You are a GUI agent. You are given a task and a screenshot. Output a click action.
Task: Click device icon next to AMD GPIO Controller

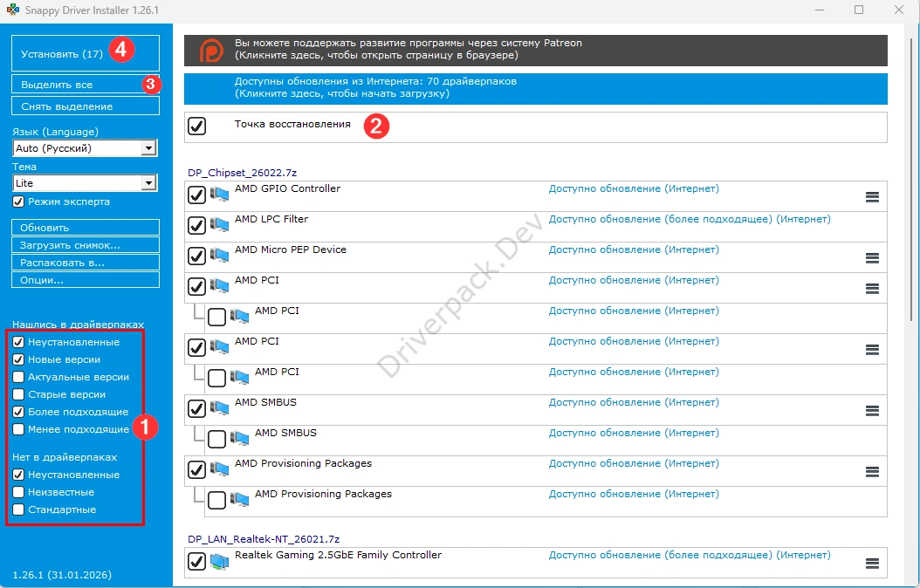(x=219, y=195)
